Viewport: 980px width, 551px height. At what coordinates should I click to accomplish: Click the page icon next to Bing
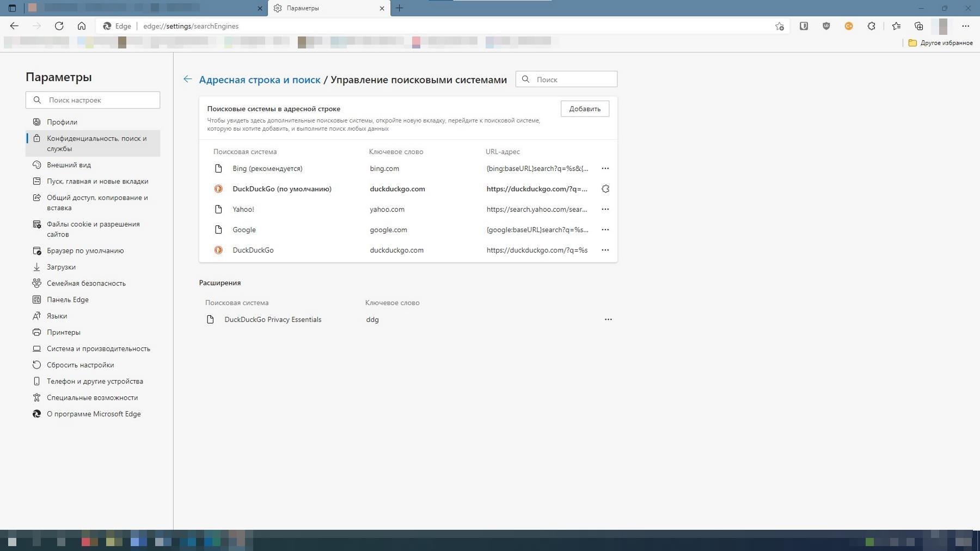(x=218, y=168)
